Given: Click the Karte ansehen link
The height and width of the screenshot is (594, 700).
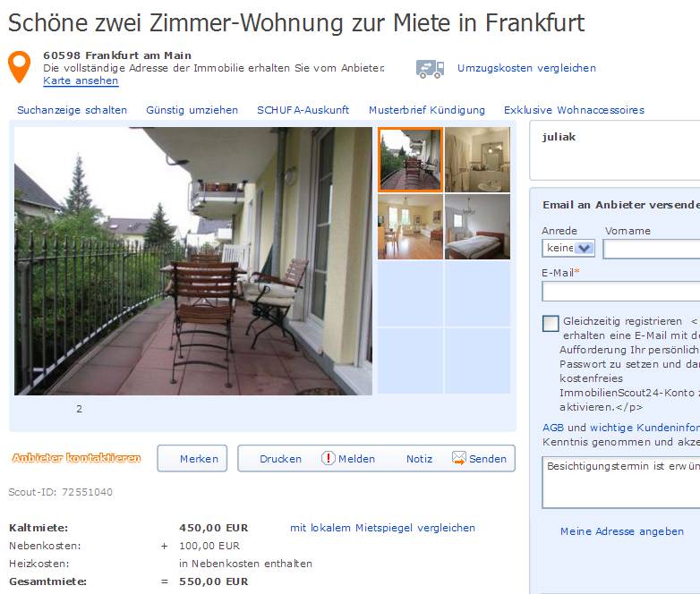Looking at the screenshot, I should [81, 81].
